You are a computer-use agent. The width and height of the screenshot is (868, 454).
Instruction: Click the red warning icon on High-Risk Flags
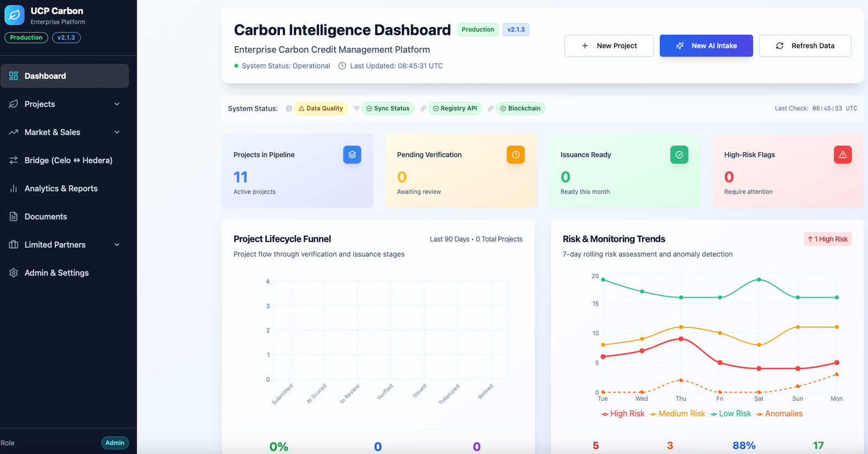(843, 155)
